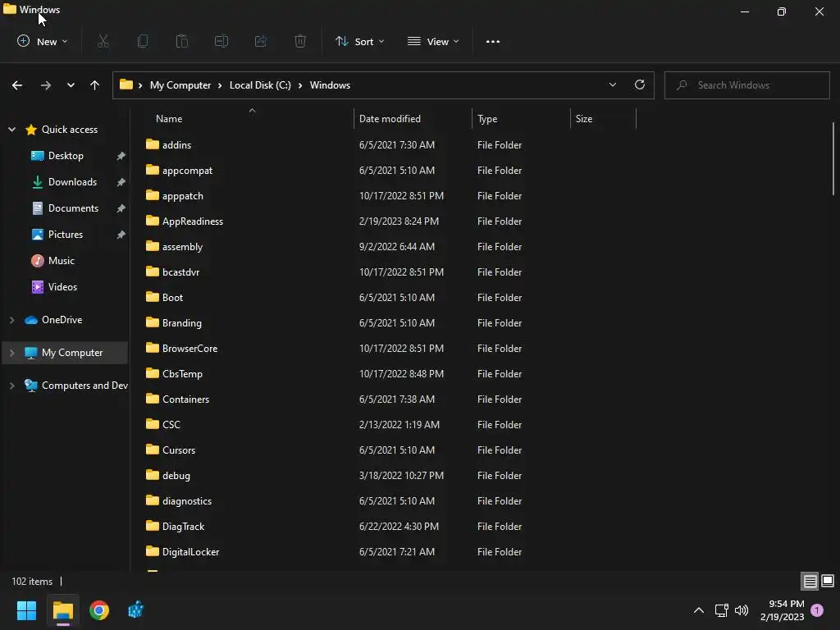This screenshot has height=630, width=840.
Task: Expand the My Computer tree node
Action: (x=11, y=353)
